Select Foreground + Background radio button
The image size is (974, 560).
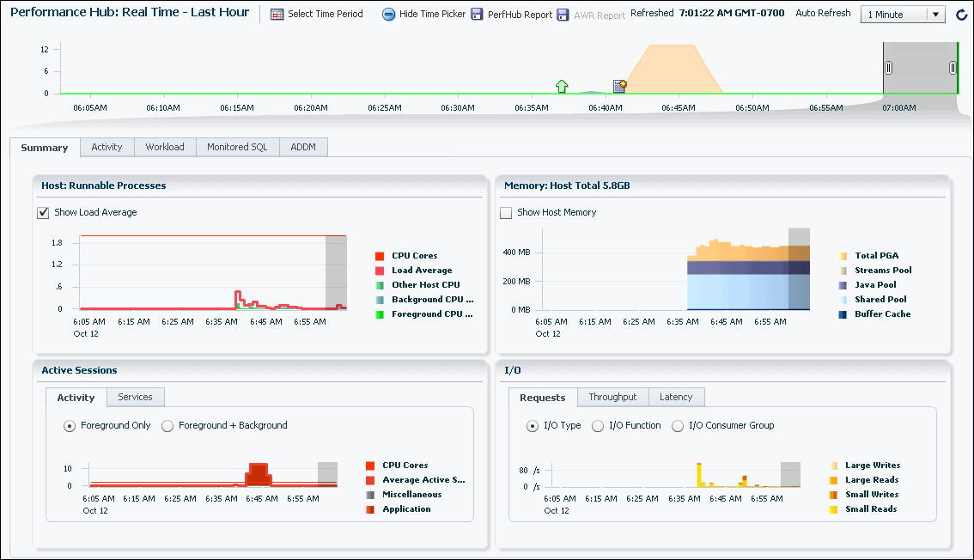[167, 426]
